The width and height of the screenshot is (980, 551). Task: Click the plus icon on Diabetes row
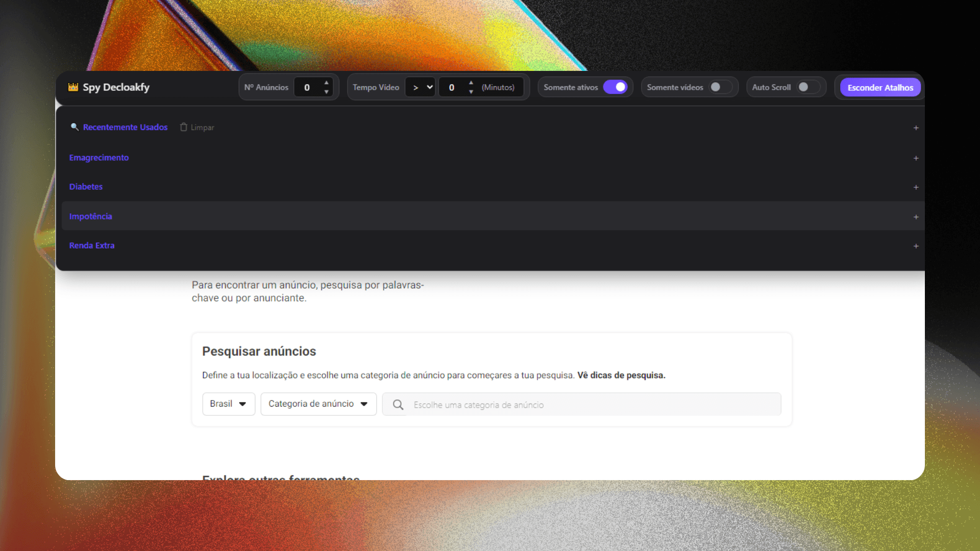tap(916, 187)
